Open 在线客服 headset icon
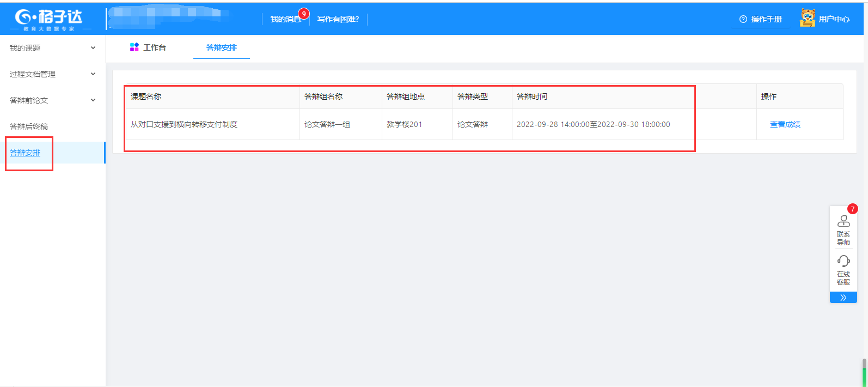This screenshot has height=387, width=868. (x=843, y=261)
